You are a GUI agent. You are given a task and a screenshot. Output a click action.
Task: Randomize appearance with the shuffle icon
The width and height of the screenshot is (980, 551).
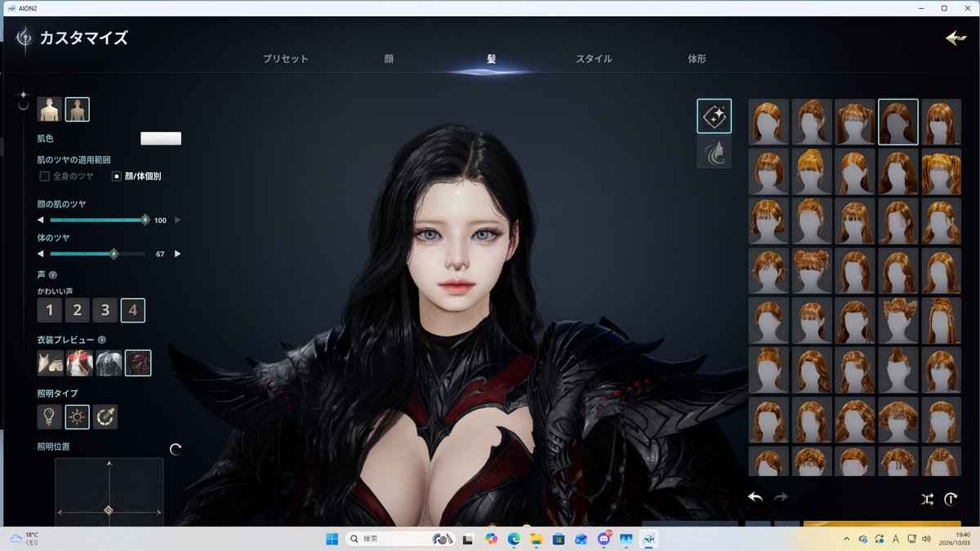[x=927, y=499]
